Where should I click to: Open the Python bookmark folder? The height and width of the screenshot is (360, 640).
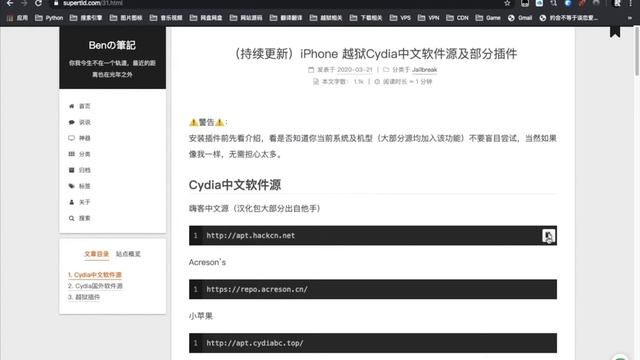tap(49, 18)
